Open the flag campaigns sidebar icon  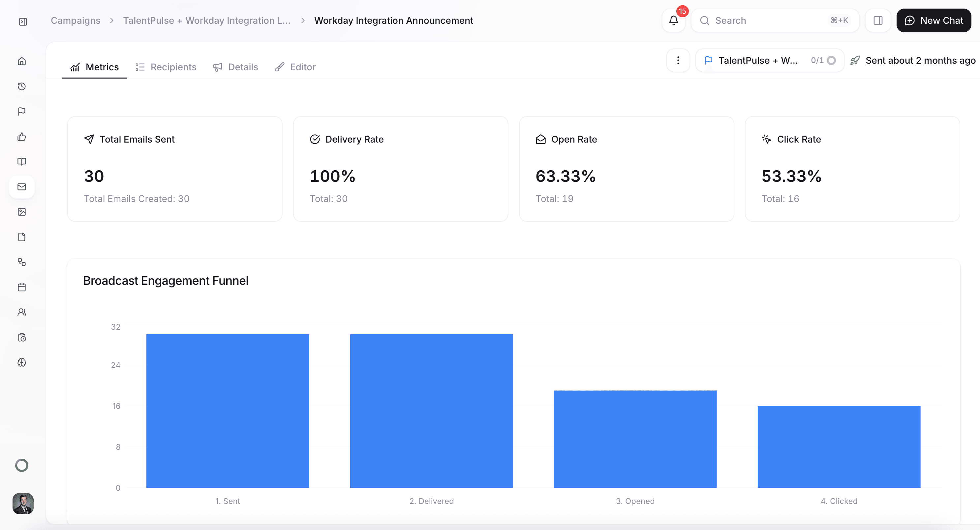[22, 112]
